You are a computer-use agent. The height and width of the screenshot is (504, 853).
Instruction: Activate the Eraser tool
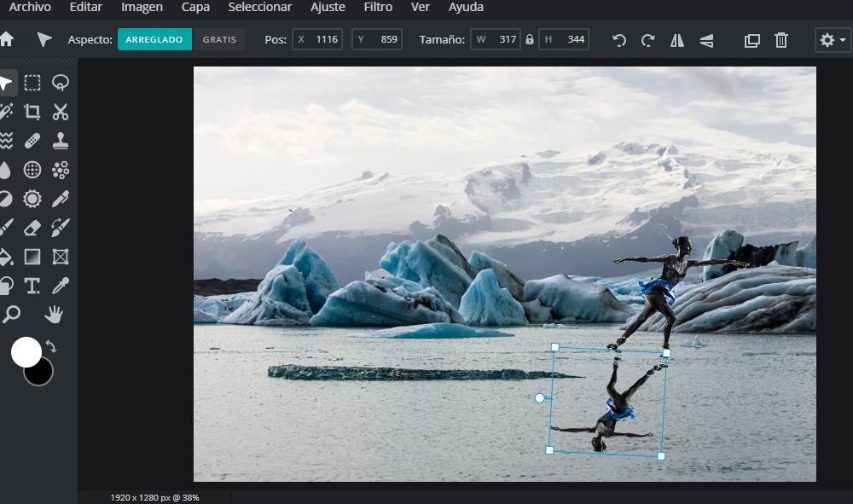coord(32,228)
